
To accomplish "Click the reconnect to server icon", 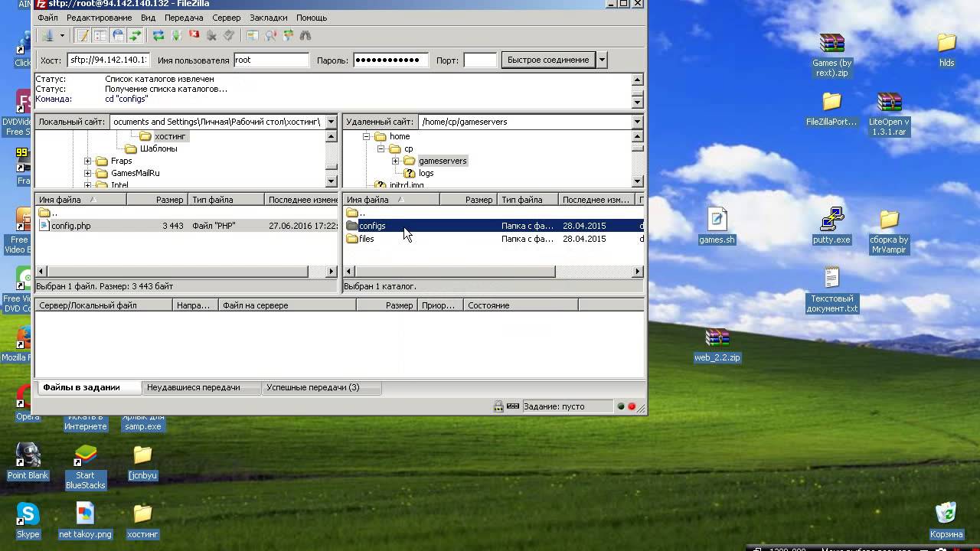I will point(229,35).
